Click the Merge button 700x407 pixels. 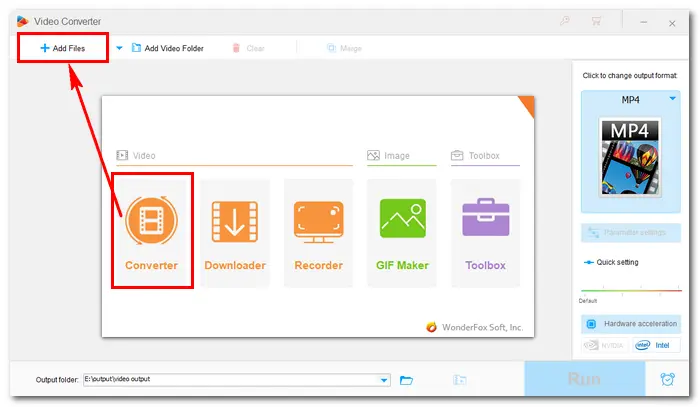(x=344, y=48)
